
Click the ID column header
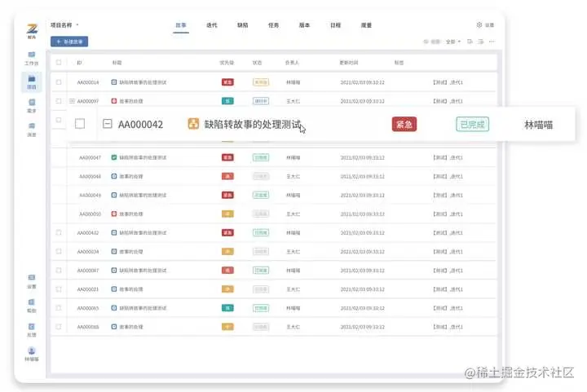click(x=79, y=63)
